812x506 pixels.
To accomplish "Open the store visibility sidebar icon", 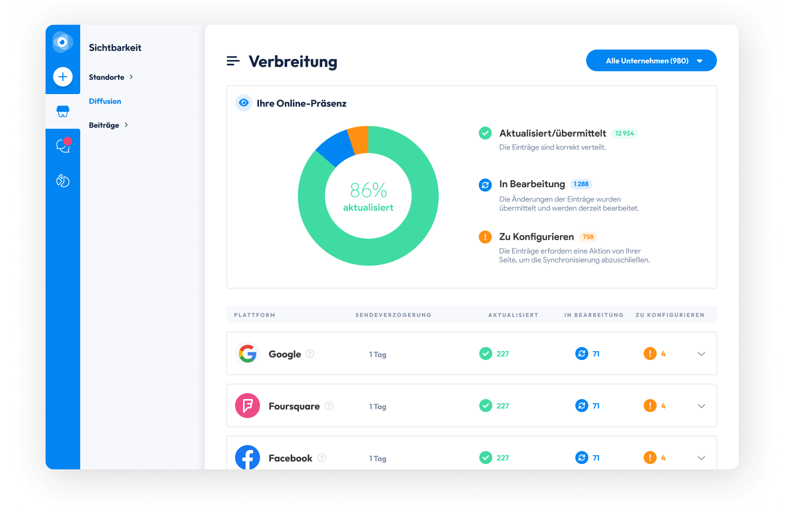I will coord(63,111).
